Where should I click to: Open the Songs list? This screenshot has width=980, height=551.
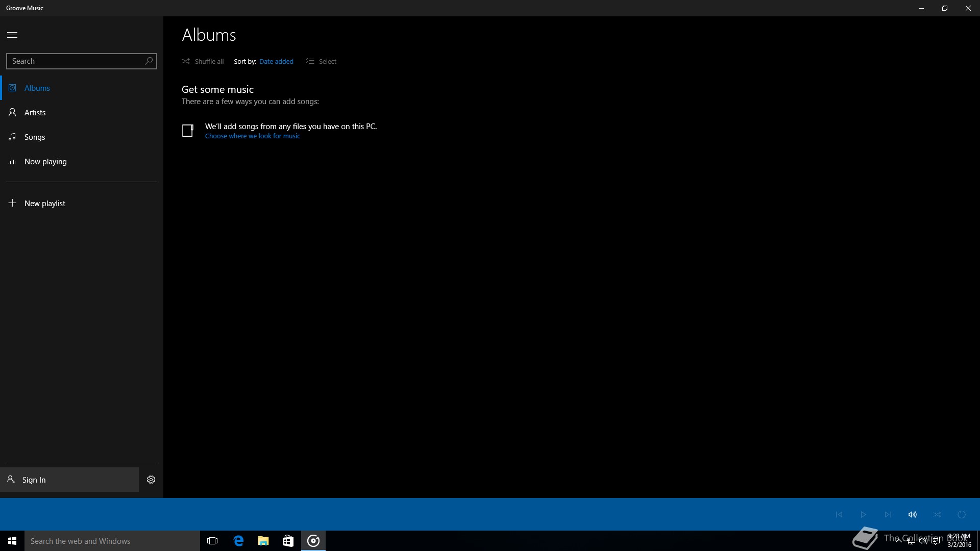point(35,137)
